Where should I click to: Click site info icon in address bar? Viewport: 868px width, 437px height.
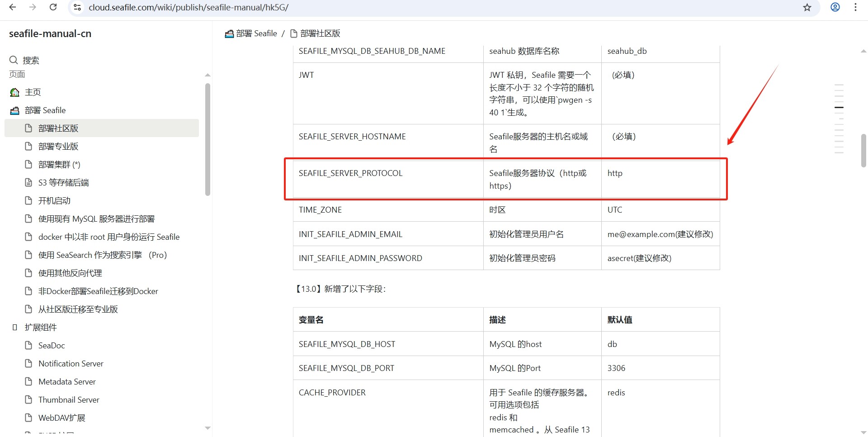click(77, 7)
